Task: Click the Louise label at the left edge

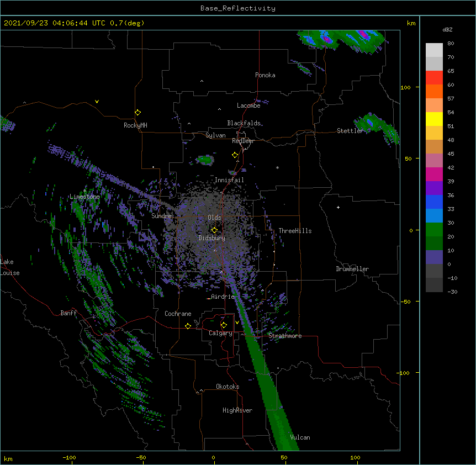Action: (10, 273)
